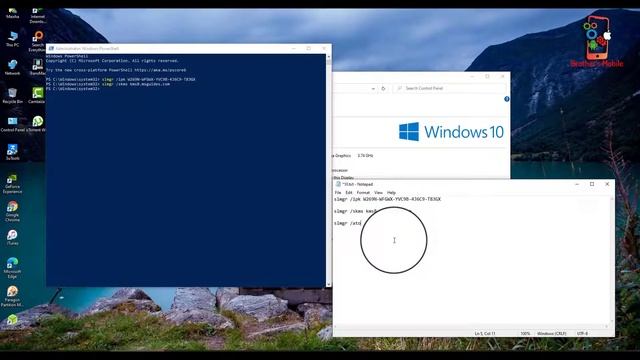The image size is (640, 360).
Task: Click the Administrator: Windows PowerShell title text
Action: (x=87, y=48)
